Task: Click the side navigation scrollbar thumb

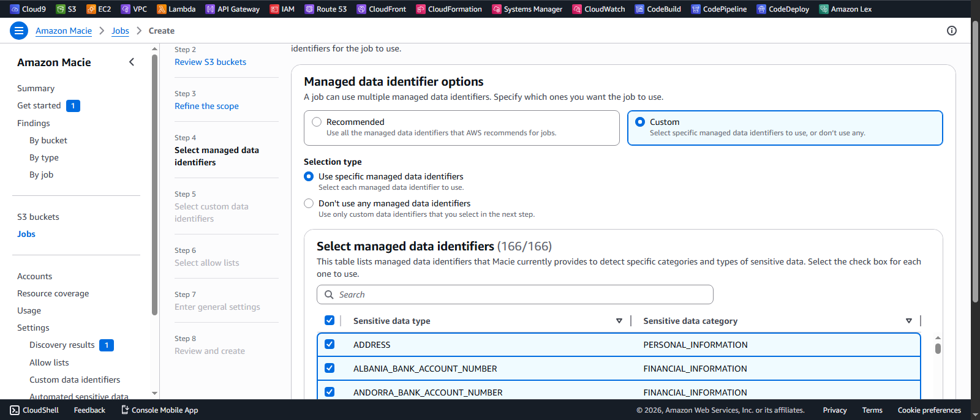Action: [154, 185]
